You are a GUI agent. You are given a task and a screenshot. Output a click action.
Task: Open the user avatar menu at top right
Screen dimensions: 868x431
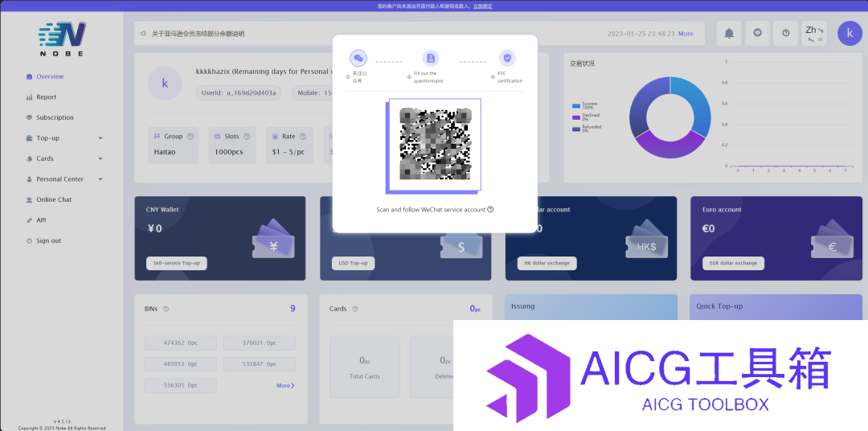pos(850,33)
